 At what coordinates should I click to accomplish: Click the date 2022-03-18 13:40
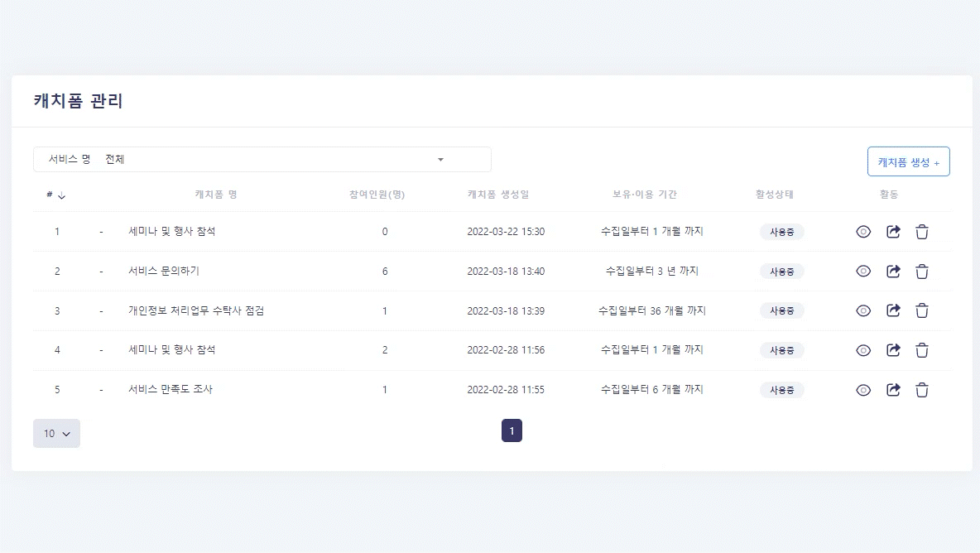[x=506, y=272]
